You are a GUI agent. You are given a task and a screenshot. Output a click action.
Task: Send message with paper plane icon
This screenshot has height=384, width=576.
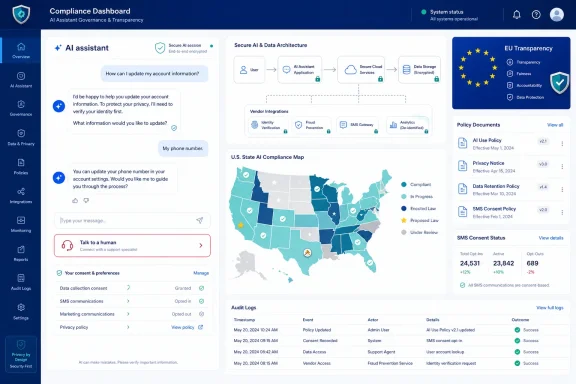[199, 220]
